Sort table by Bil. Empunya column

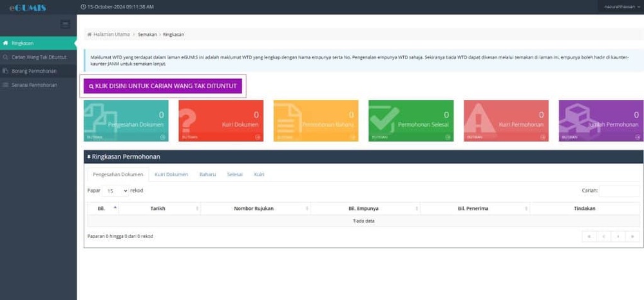[365, 209]
